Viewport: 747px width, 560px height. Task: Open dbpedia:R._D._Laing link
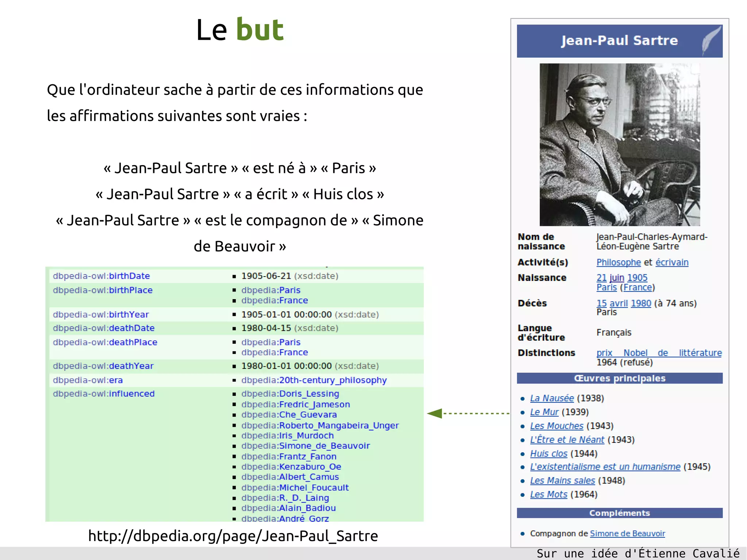coord(285,498)
